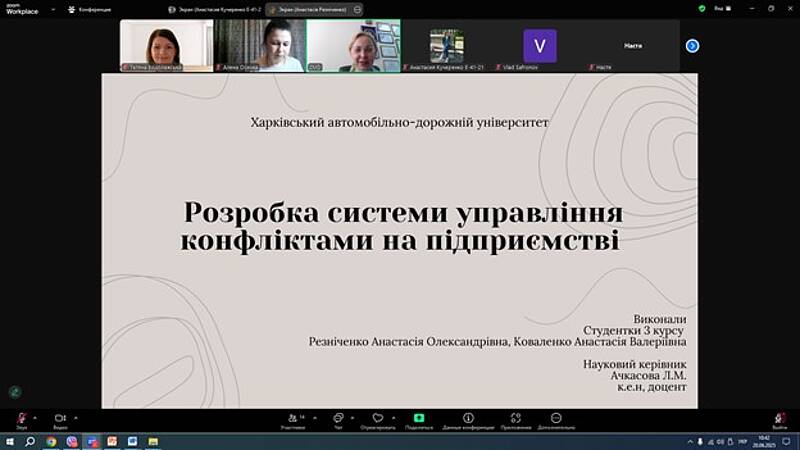Click the Leave meeting button
800x450 pixels.
(780, 420)
